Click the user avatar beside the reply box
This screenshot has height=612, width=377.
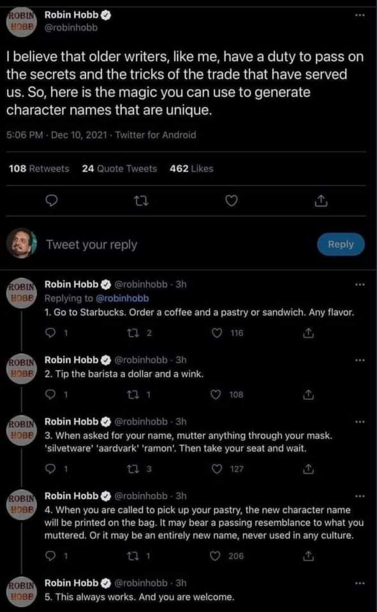coord(21,244)
